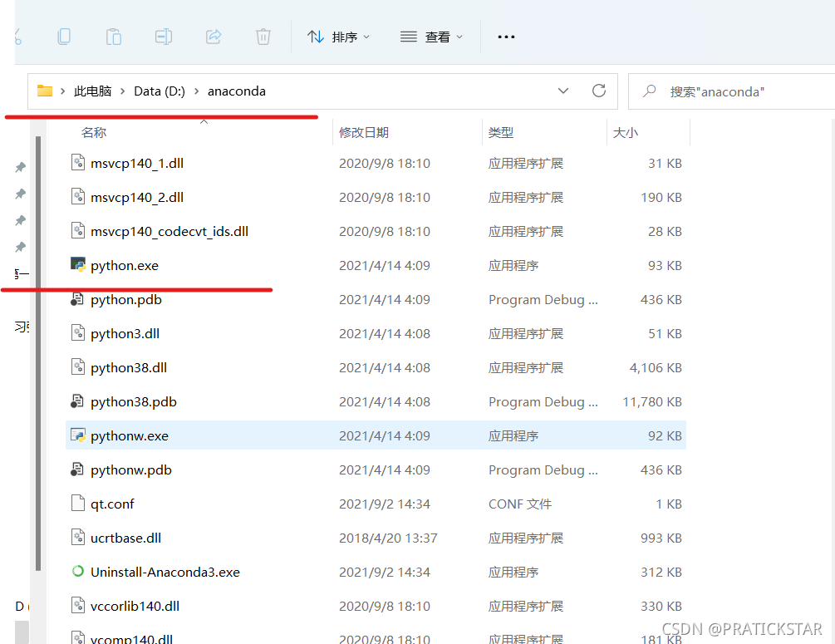Sort by 类型 column header

pos(501,133)
